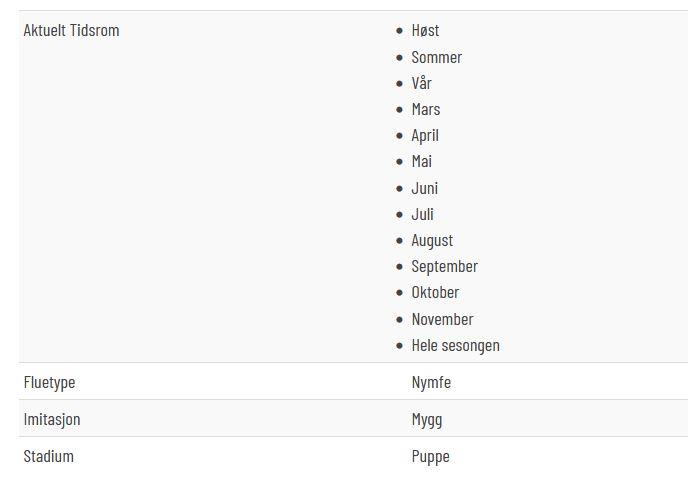Choose Mars from the list
The height and width of the screenshot is (487, 688).
pos(426,110)
